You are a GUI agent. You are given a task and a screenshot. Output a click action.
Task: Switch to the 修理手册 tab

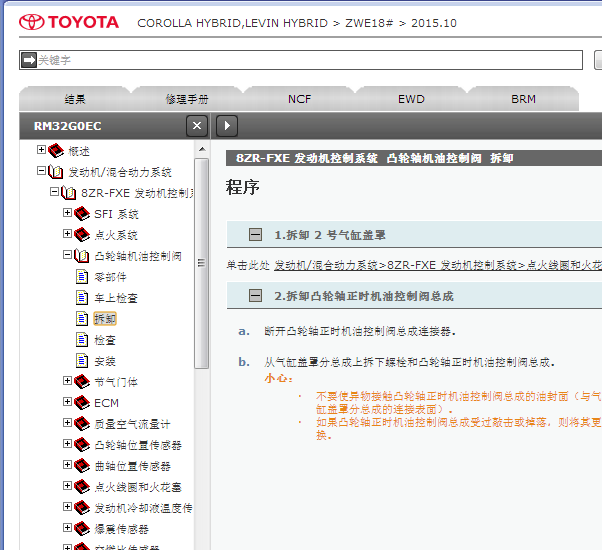187,99
